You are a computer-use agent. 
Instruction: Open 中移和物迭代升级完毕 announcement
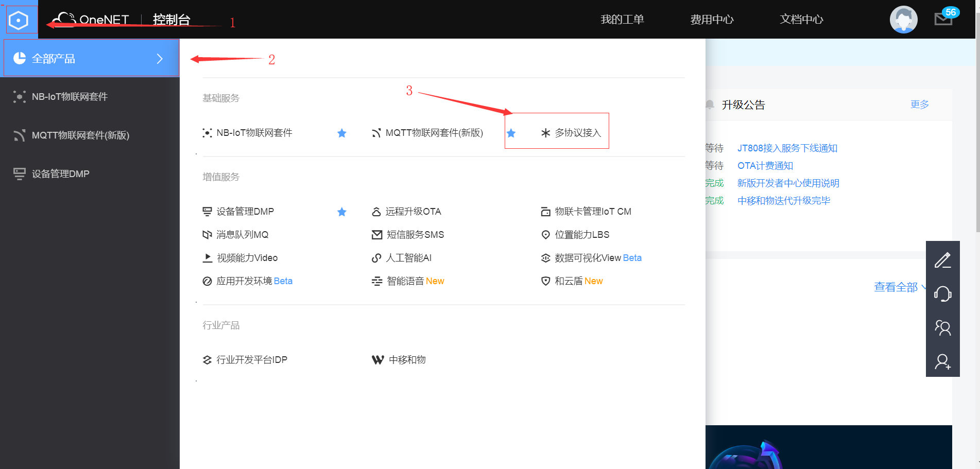pyautogui.click(x=784, y=201)
